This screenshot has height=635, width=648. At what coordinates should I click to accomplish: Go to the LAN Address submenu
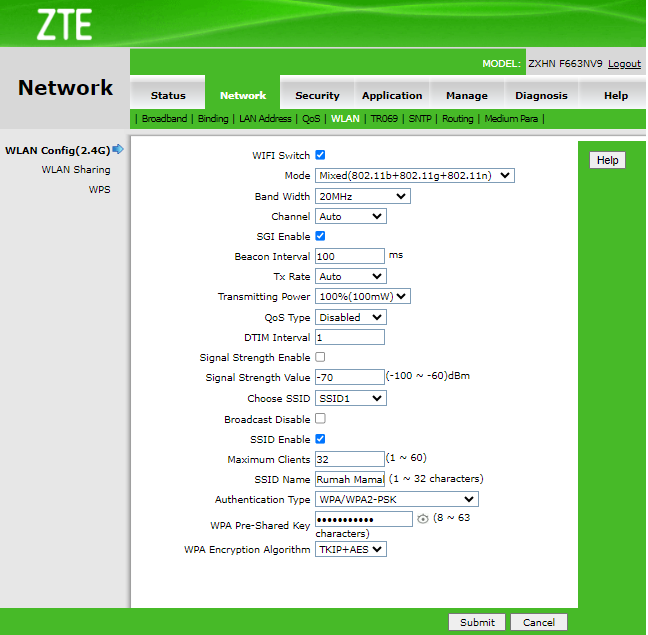(265, 119)
